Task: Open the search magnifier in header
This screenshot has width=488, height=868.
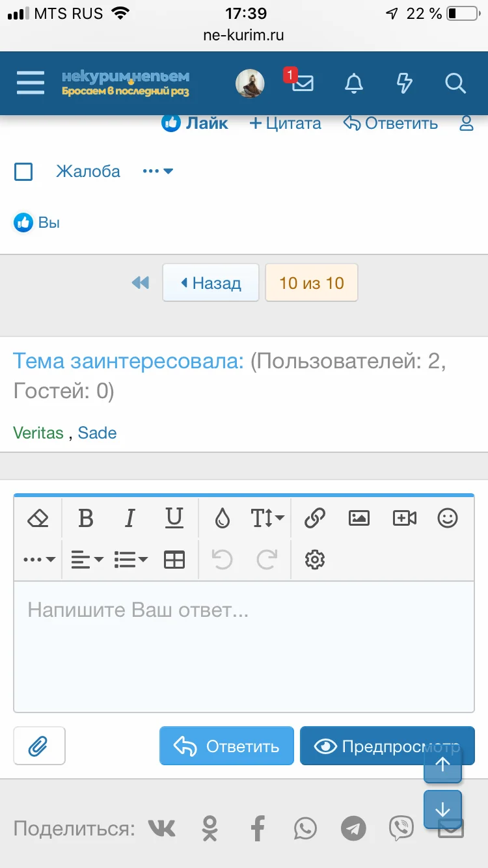Action: (455, 83)
